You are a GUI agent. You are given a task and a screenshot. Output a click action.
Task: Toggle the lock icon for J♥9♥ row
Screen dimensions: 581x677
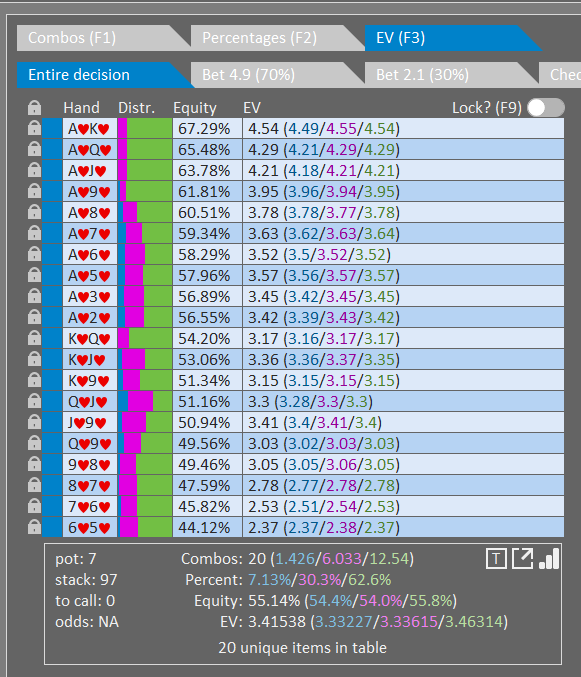34,422
